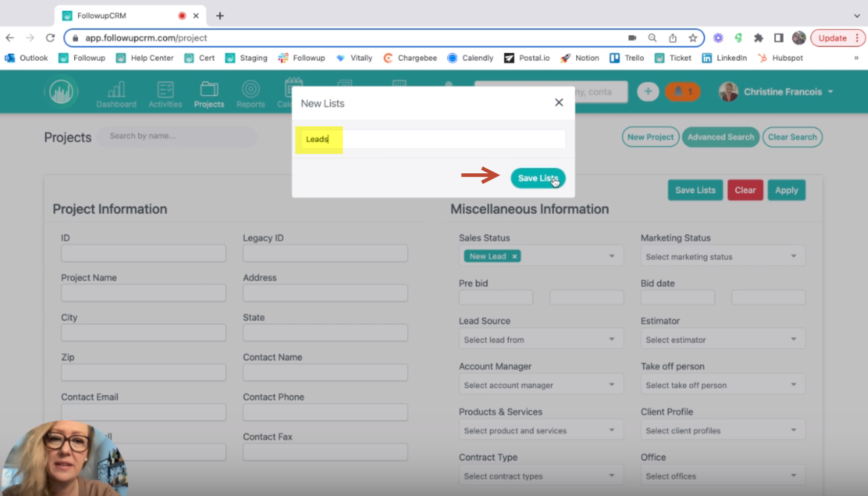The image size is (868, 496).
Task: Click the plus quick-add button in navbar
Action: coord(648,92)
